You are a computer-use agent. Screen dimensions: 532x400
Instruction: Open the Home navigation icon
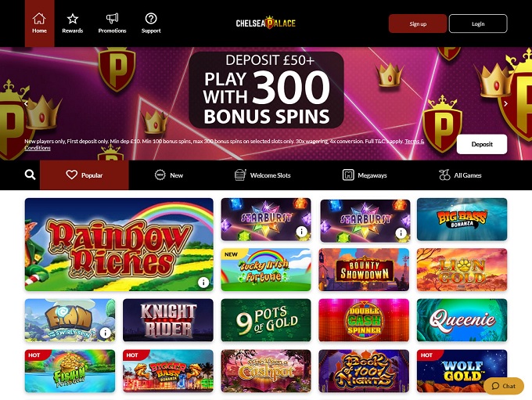[39, 18]
